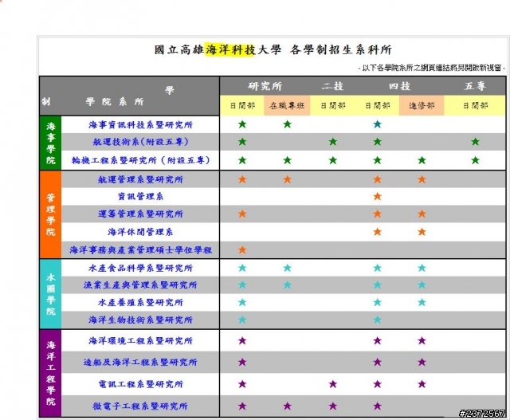Click 運籌管理系 star under 研究所 日間部
Screen dimensions: 510x420
click(242, 214)
